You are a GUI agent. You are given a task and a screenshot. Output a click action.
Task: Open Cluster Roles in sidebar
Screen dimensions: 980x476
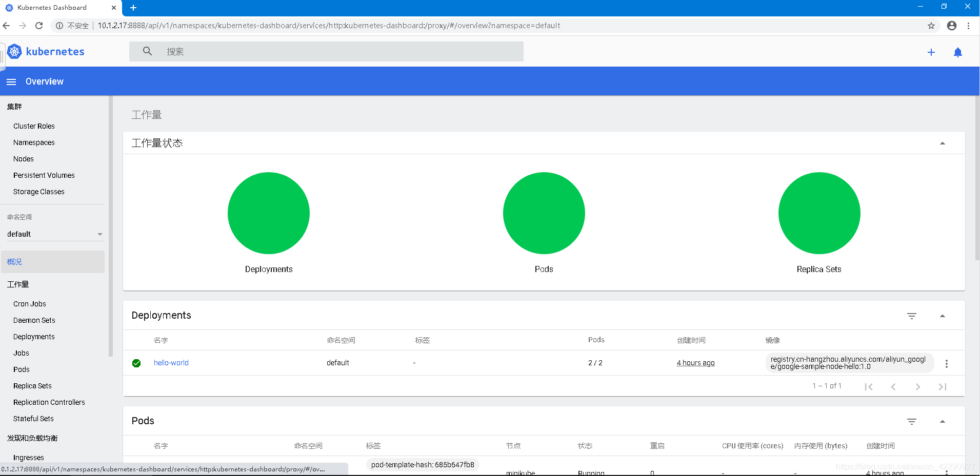click(34, 126)
